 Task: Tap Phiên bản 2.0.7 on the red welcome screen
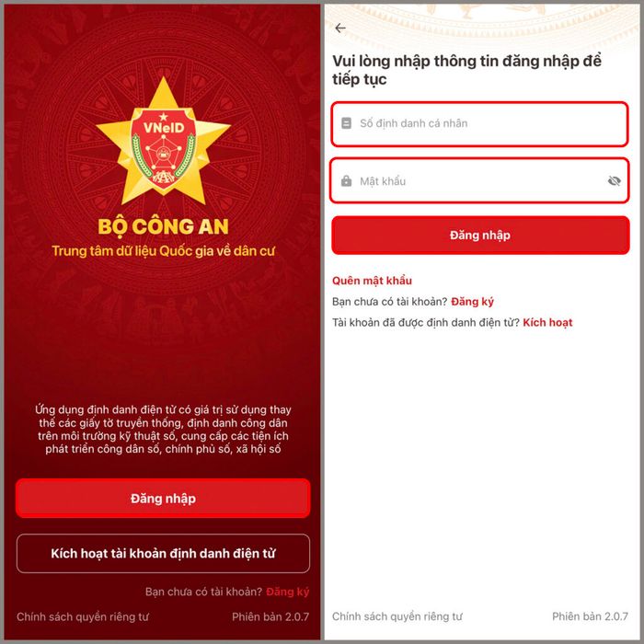(x=270, y=616)
